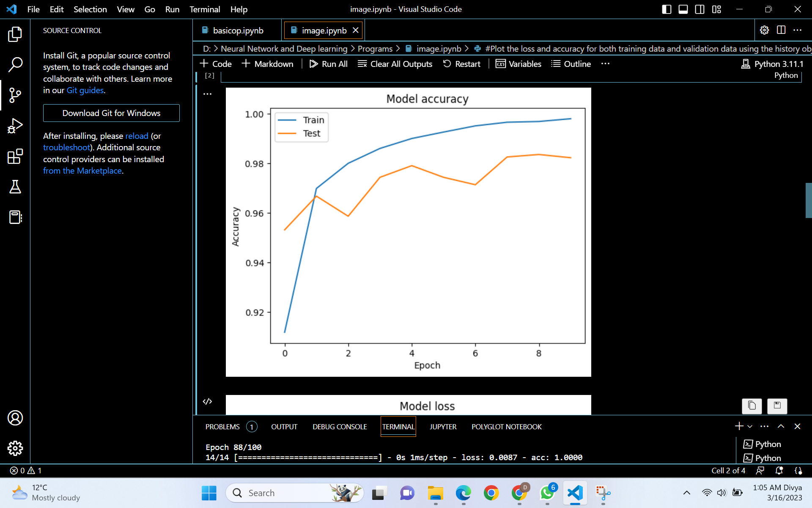The width and height of the screenshot is (812, 508).
Task: Open the Source Control view
Action: coord(15,95)
